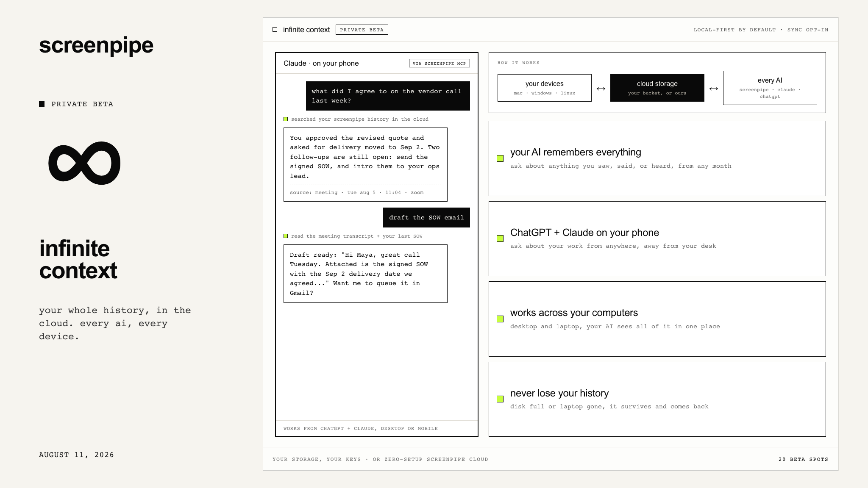This screenshot has height=488, width=868.
Task: Click the 'draft the SOW email' message bubble
Action: point(426,217)
